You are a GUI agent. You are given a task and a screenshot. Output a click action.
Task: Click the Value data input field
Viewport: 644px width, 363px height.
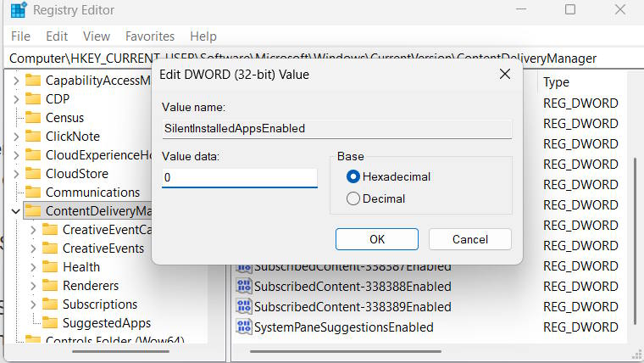point(240,178)
